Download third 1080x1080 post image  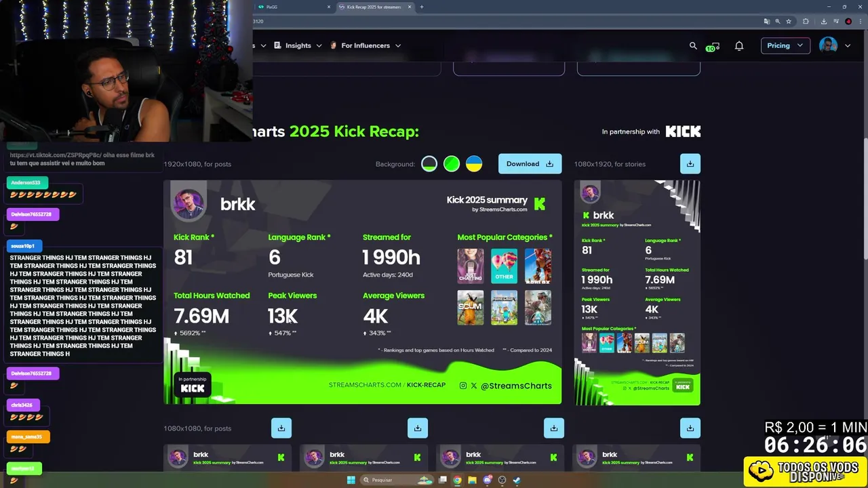point(554,428)
